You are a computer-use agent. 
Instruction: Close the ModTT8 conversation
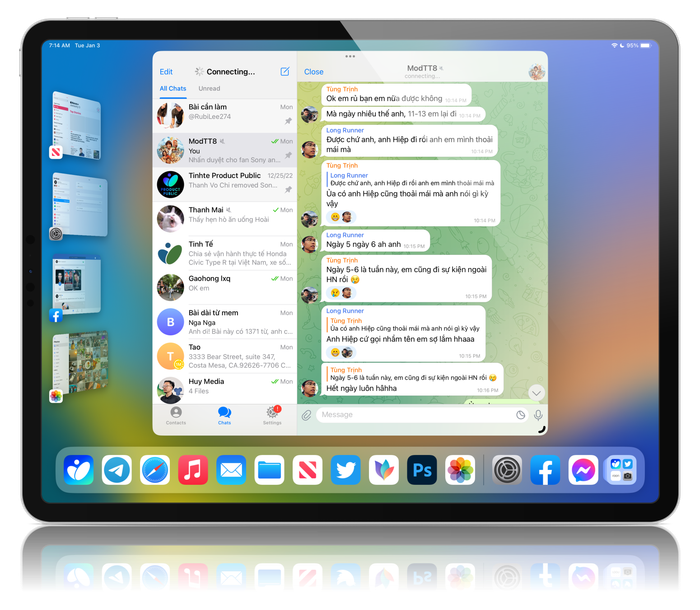(313, 71)
